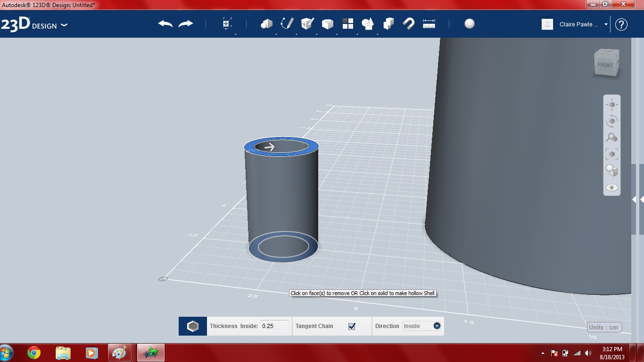Click the Thickness Inside value field
Screen dimensions: 644x362
tap(274, 326)
